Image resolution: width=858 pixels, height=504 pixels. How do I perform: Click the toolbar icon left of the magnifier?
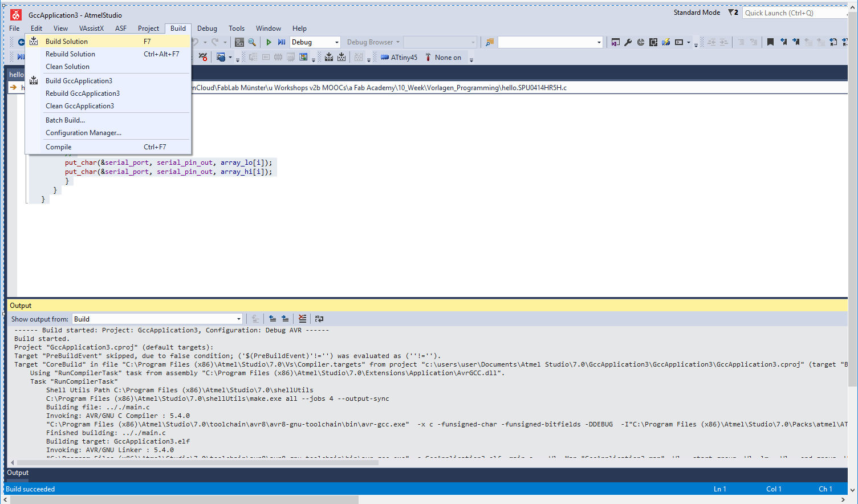point(239,42)
